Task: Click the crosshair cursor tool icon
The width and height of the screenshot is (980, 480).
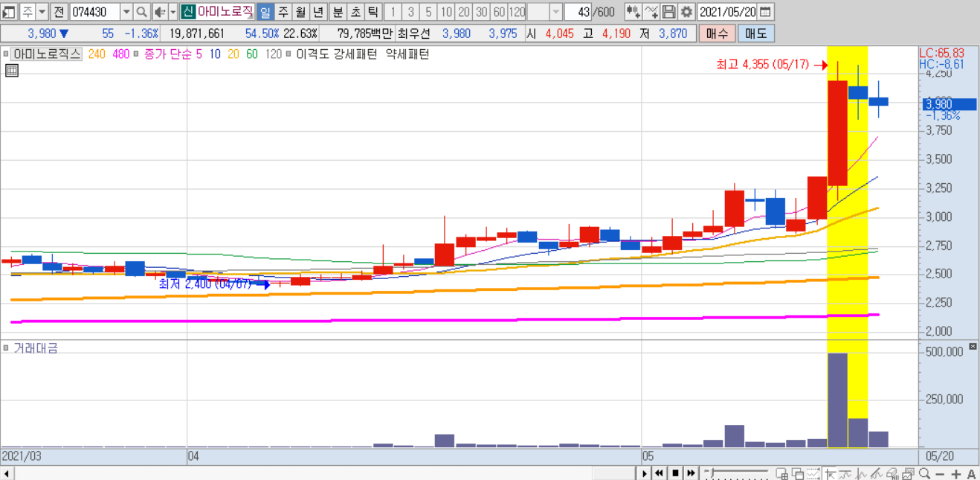Action: coord(830,473)
